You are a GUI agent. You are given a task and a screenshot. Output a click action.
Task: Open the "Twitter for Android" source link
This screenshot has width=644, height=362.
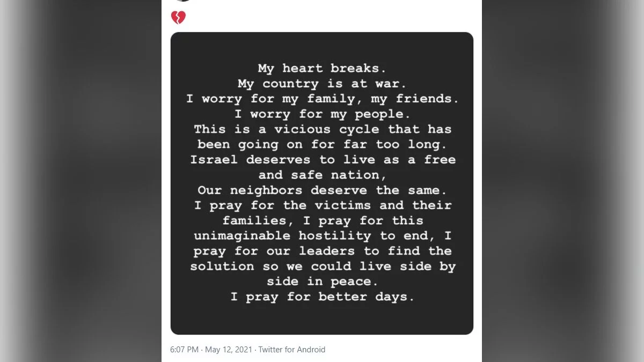pyautogui.click(x=291, y=350)
